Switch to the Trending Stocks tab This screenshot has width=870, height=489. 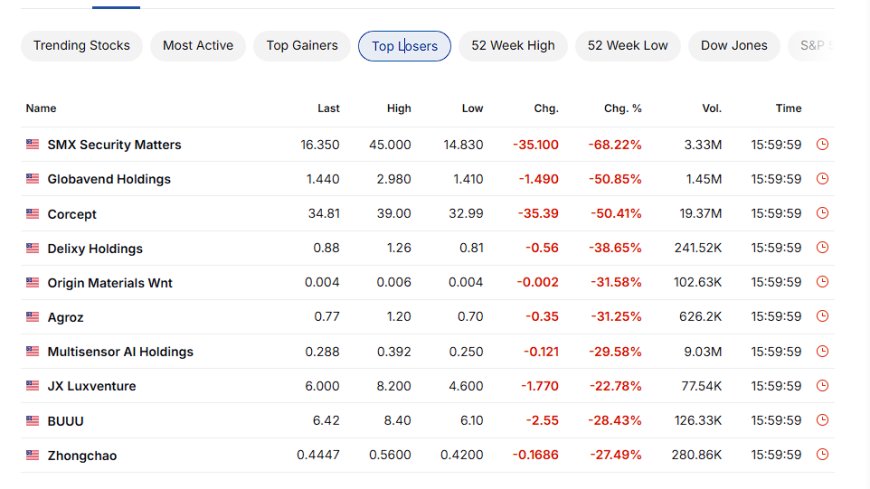coord(82,46)
